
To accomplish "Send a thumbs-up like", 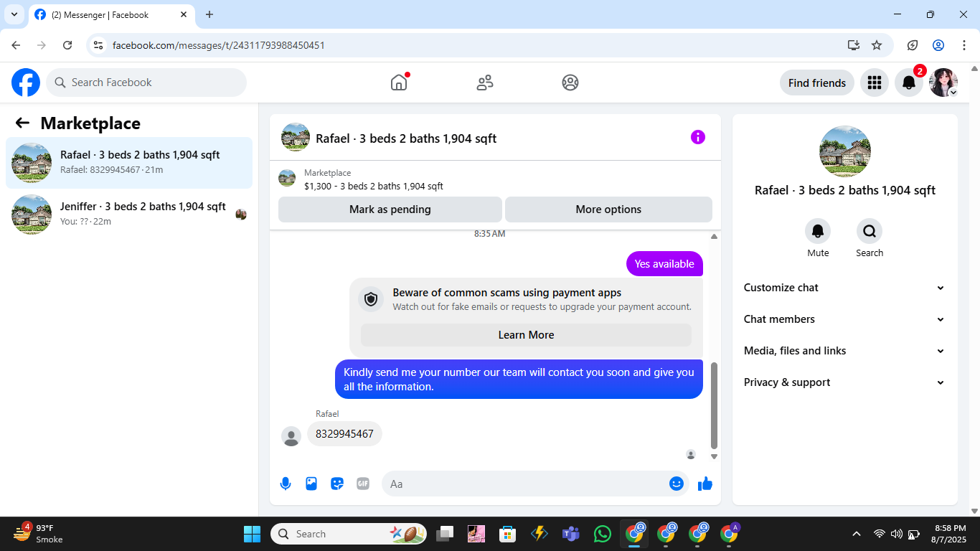I will 705,484.
